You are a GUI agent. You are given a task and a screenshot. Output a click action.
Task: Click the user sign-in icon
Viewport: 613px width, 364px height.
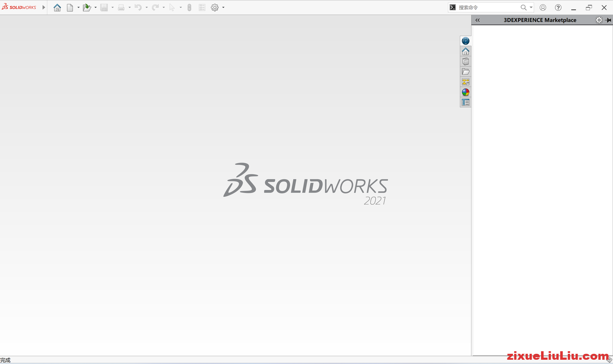[x=542, y=7]
